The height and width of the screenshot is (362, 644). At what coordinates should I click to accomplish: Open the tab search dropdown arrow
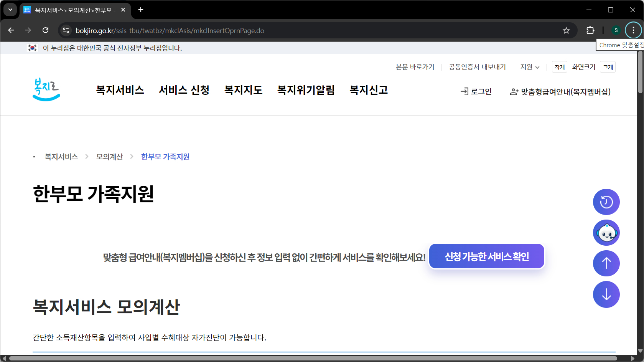pos(10,10)
